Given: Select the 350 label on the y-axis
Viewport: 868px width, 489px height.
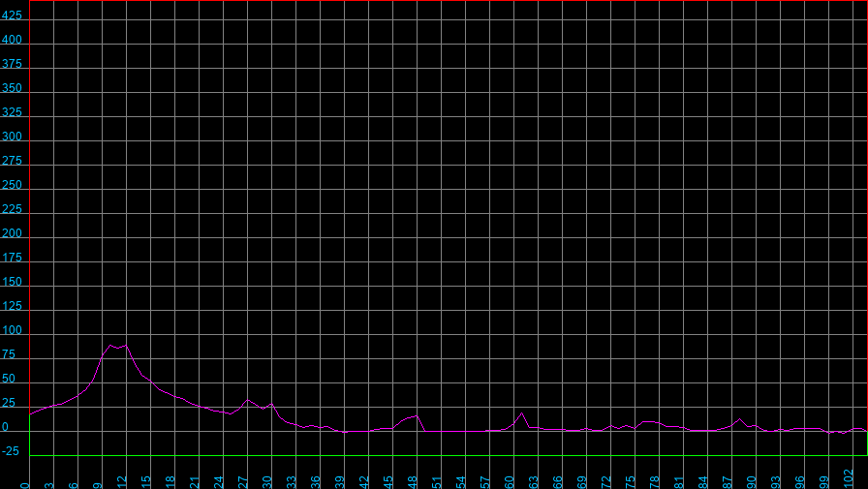Looking at the screenshot, I should [x=12, y=89].
